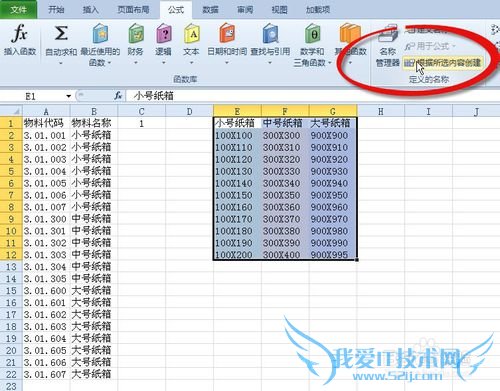
Task: Select column I header
Action: pos(428,111)
